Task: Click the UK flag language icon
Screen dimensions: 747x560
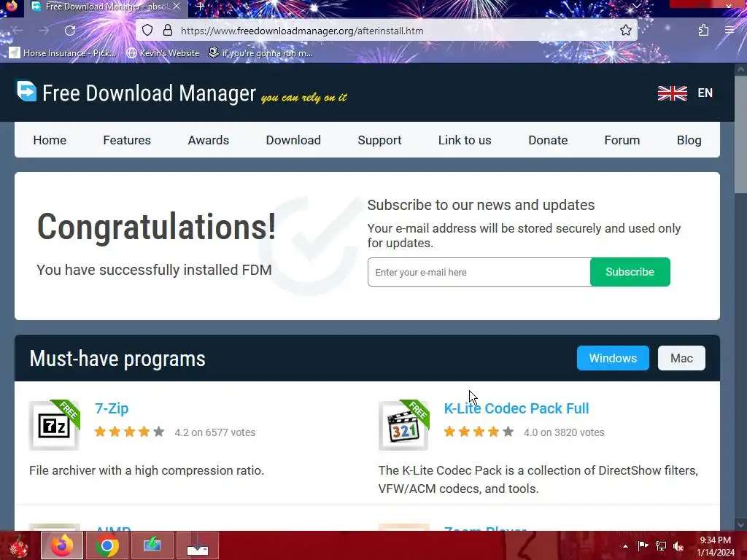Action: coord(672,93)
